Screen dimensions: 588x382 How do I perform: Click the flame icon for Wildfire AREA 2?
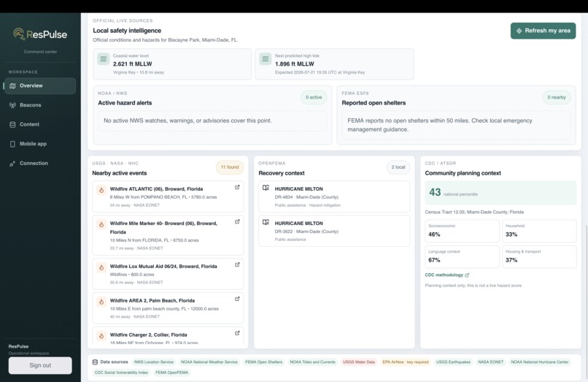[101, 302]
